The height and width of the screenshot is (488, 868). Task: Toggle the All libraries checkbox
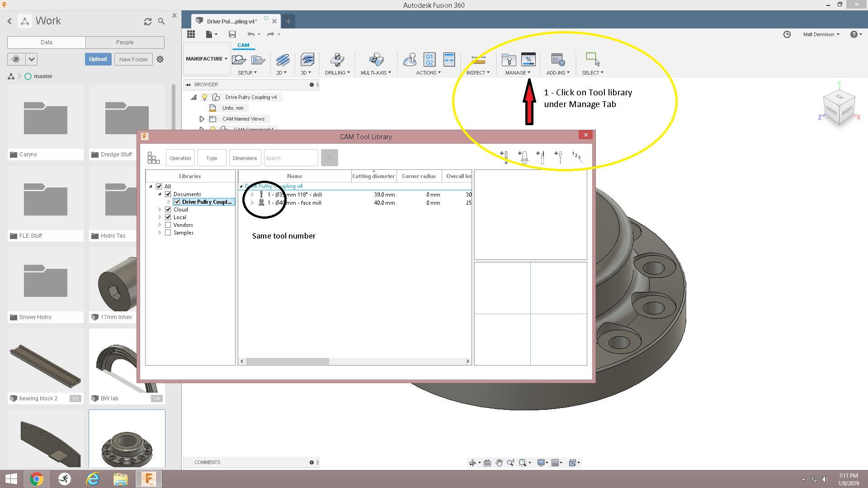tap(159, 186)
